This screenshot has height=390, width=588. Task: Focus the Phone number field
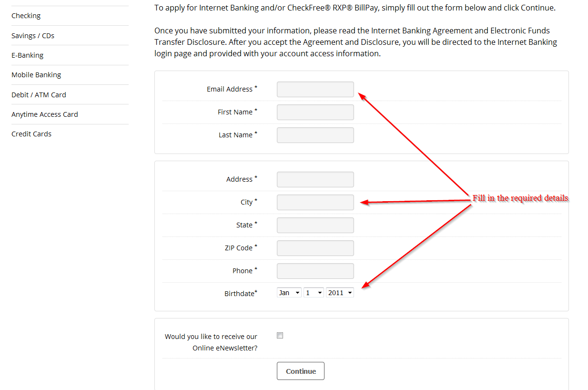coord(315,271)
